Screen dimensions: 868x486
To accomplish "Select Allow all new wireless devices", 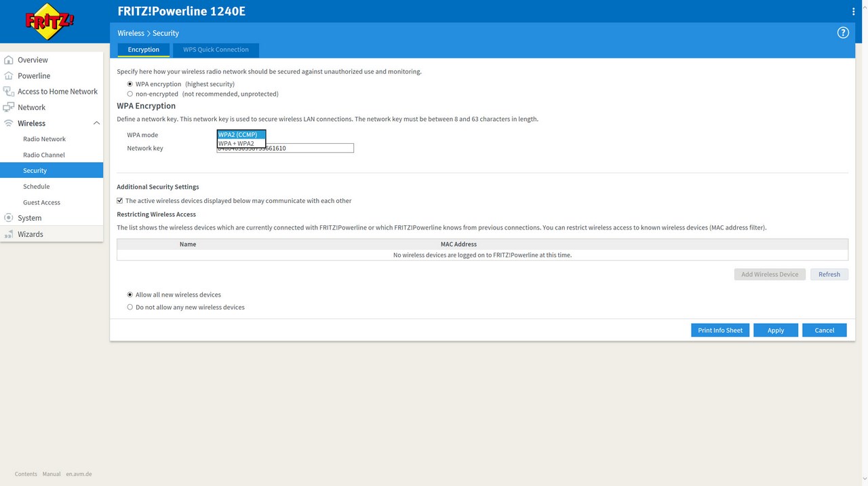I will pyautogui.click(x=130, y=295).
